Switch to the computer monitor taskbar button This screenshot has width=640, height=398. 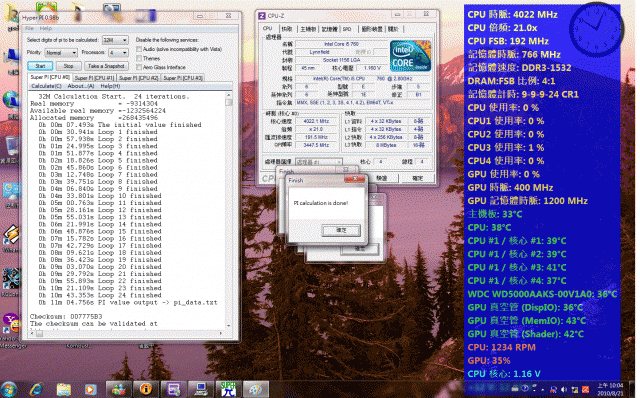point(201,389)
